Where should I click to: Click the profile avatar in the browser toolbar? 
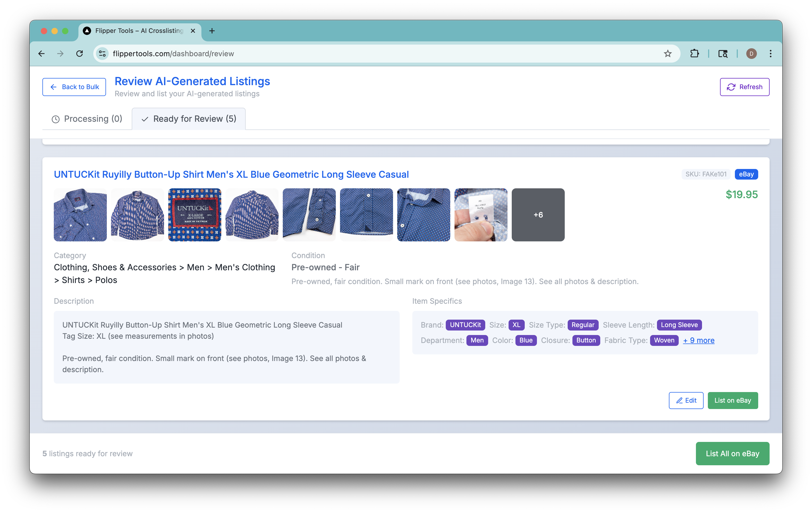751,53
